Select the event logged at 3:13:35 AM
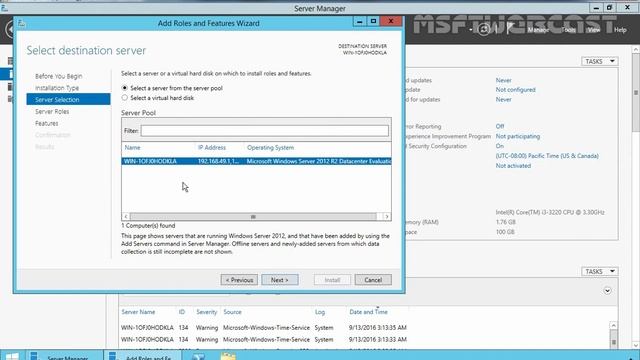 264,328
